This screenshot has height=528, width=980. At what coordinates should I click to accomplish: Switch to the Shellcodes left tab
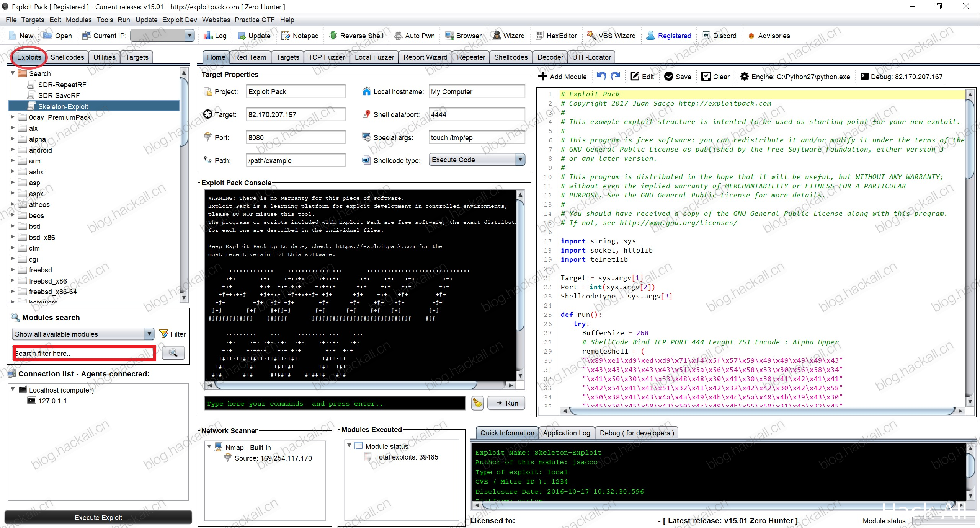point(67,57)
